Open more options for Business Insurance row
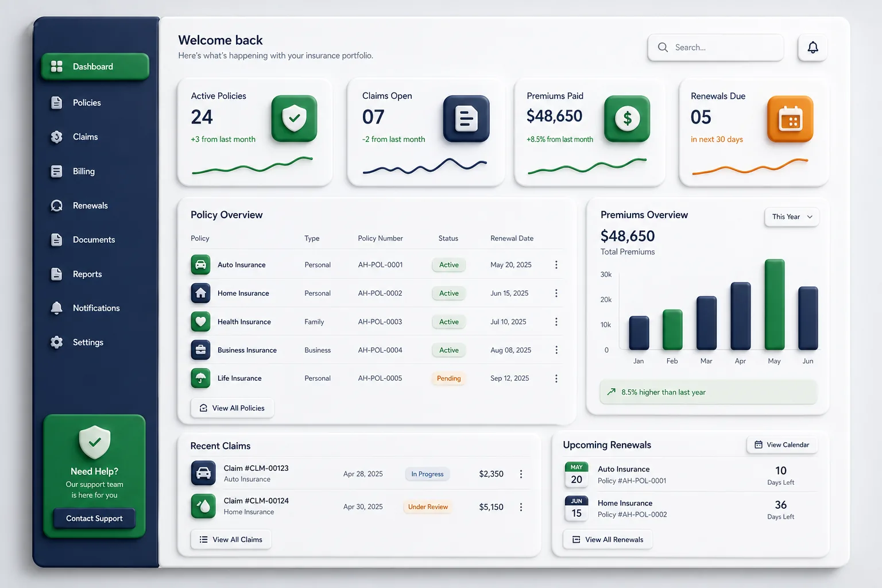The height and width of the screenshot is (588, 882). (556, 350)
